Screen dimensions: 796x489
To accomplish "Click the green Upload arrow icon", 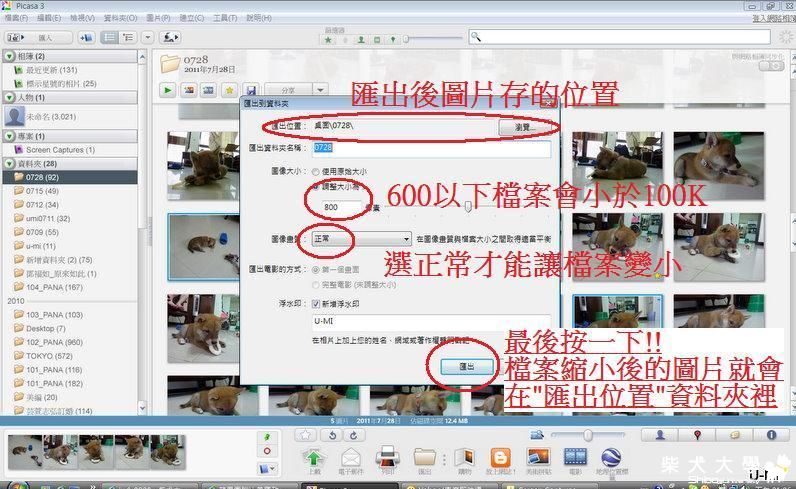I will [316, 457].
